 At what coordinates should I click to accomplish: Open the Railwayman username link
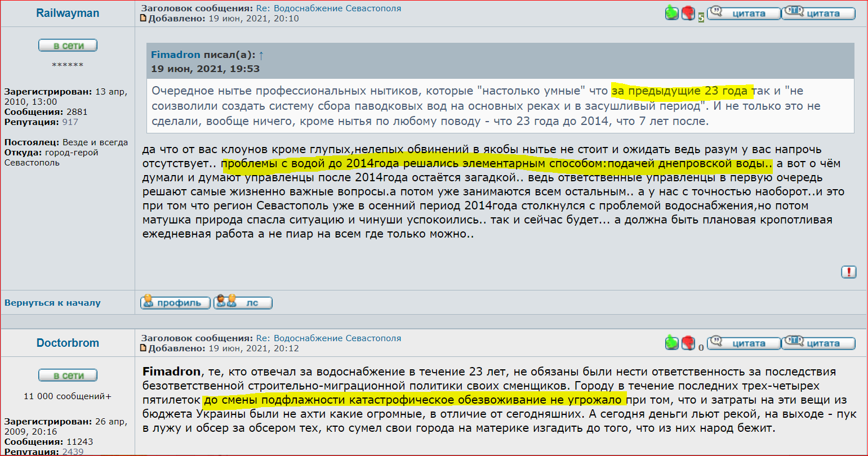[68, 14]
